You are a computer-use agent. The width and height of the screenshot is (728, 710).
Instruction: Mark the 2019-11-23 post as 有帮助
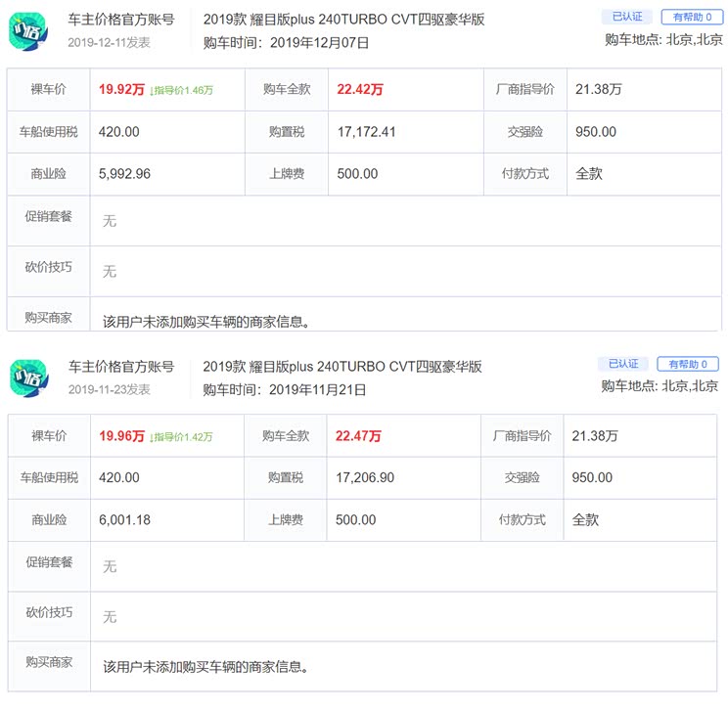(688, 364)
